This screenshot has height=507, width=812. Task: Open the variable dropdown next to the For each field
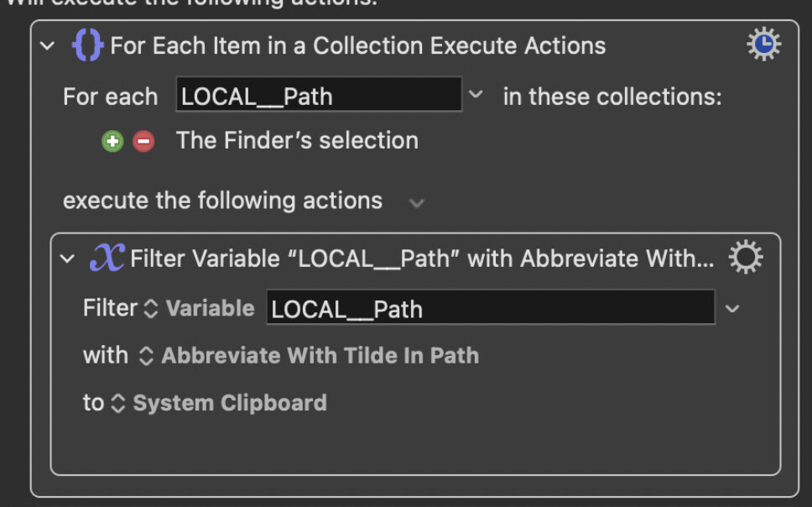pyautogui.click(x=476, y=94)
